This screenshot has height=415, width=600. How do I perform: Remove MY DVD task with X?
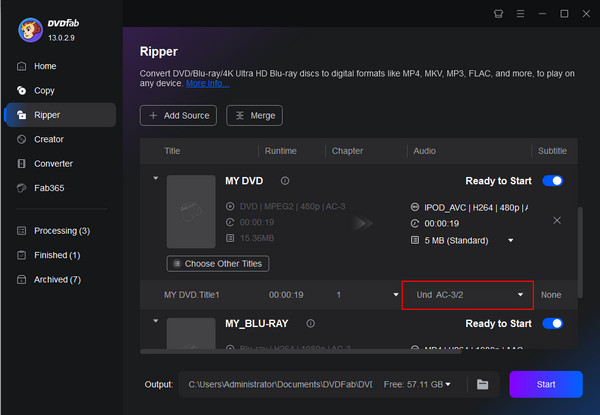[x=557, y=220]
